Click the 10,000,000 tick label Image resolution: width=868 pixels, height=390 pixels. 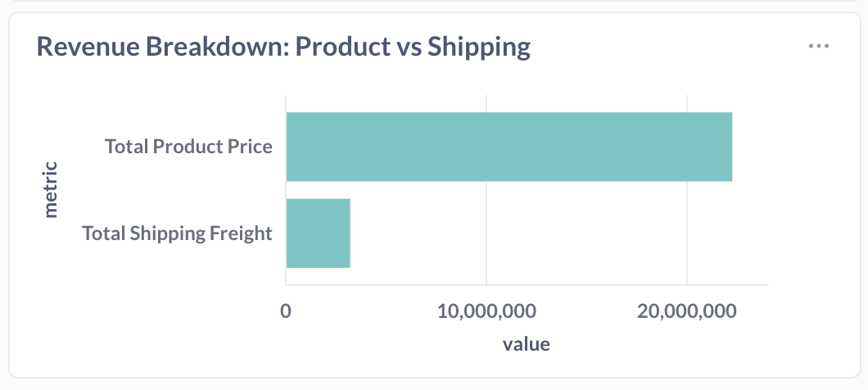pos(486,311)
